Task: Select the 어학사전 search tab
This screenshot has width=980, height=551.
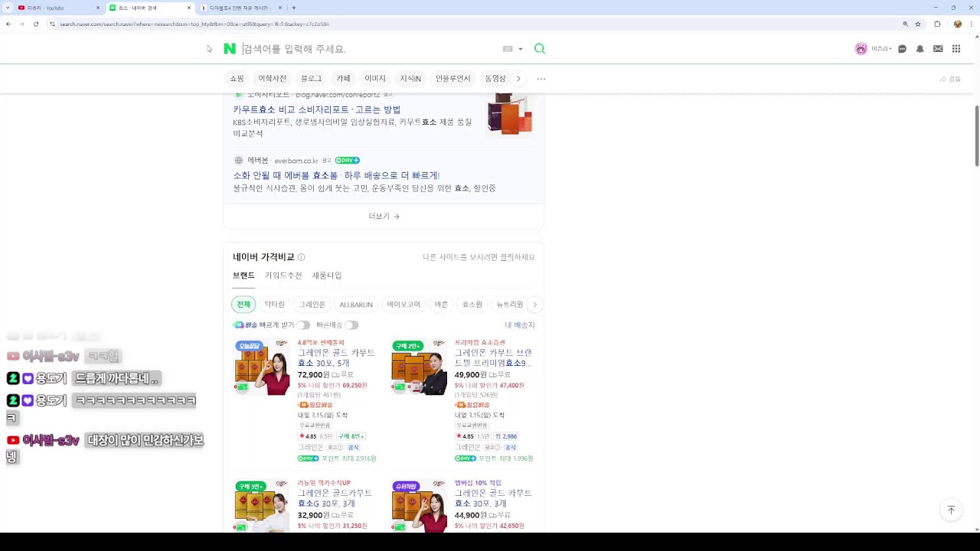Action: click(x=272, y=79)
